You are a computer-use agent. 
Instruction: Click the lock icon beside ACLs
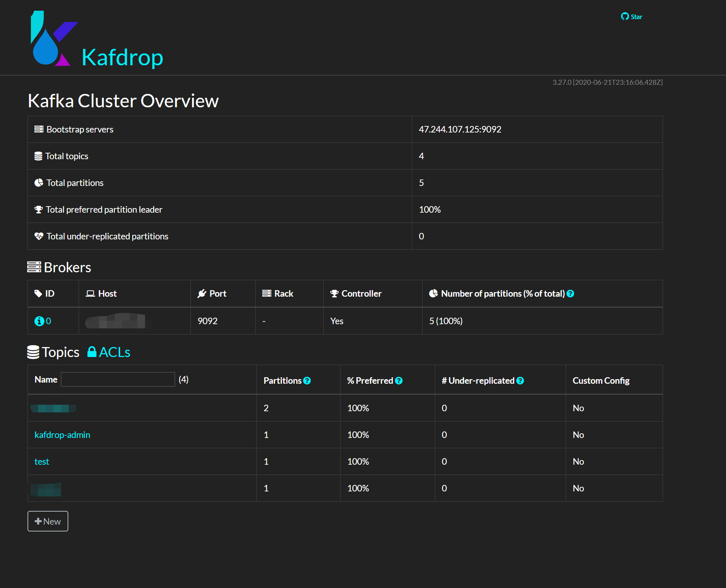(92, 352)
